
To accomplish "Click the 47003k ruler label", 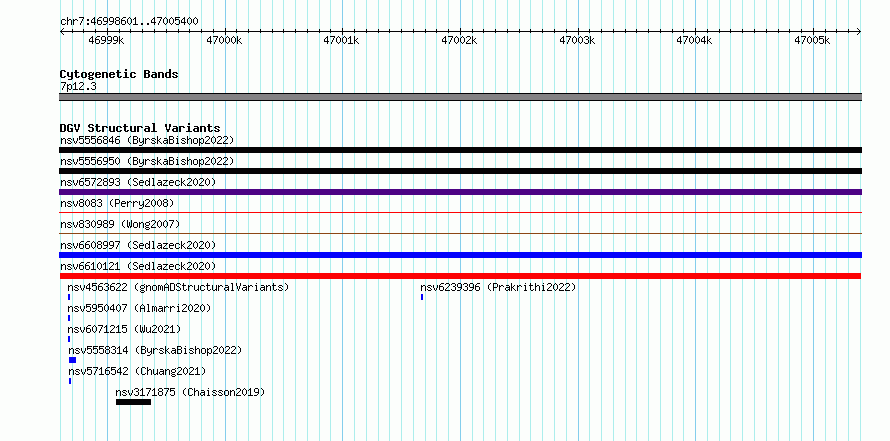I will pos(577,40).
